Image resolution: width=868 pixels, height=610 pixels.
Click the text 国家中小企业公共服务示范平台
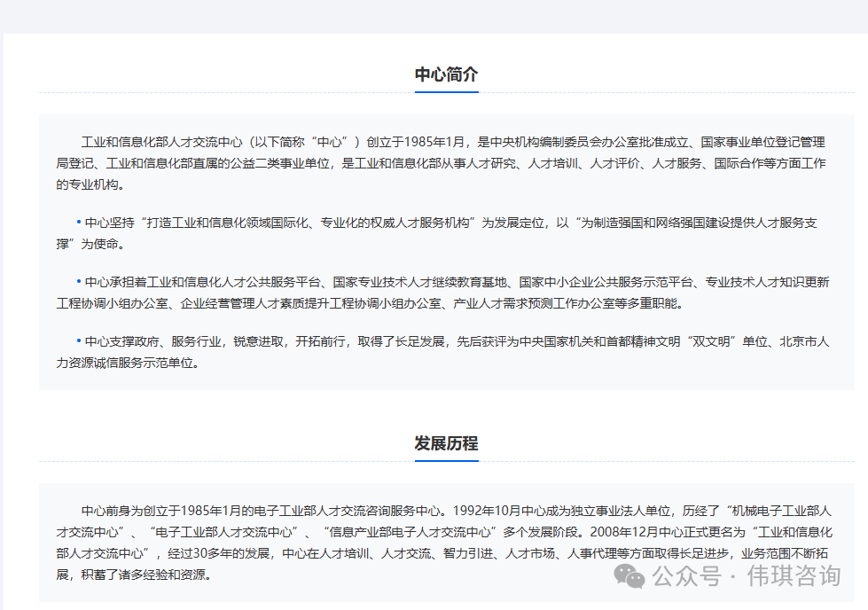point(606,282)
